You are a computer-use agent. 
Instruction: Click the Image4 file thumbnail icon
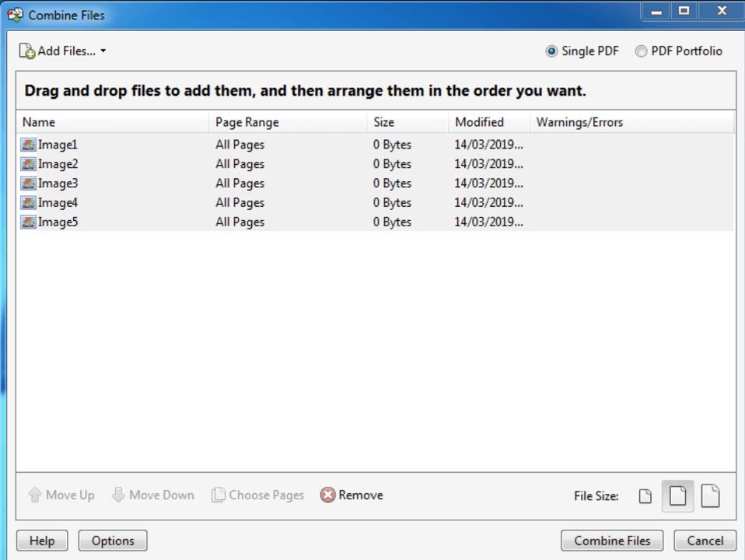pyautogui.click(x=27, y=202)
